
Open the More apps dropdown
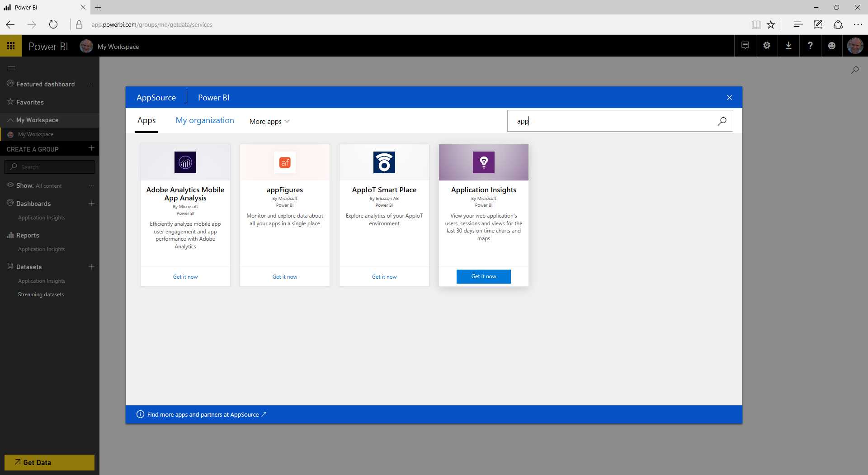(269, 121)
